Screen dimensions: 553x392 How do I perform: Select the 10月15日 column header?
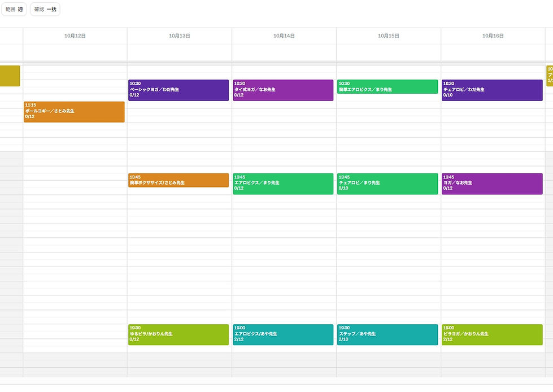[x=388, y=36]
